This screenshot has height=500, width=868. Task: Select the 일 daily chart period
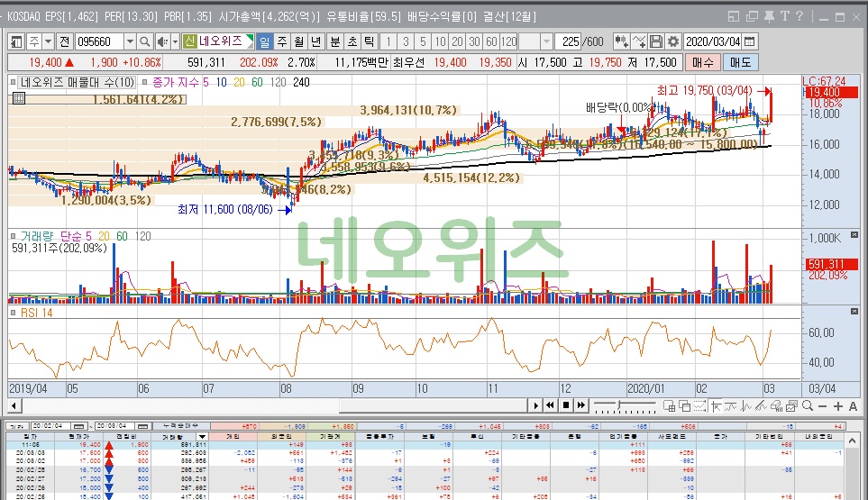click(265, 41)
